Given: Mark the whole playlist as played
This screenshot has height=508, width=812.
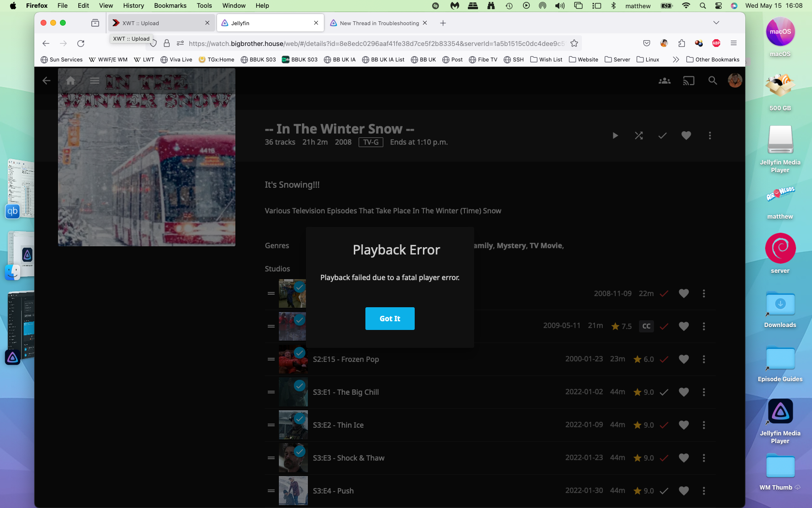Looking at the screenshot, I should tap(662, 136).
